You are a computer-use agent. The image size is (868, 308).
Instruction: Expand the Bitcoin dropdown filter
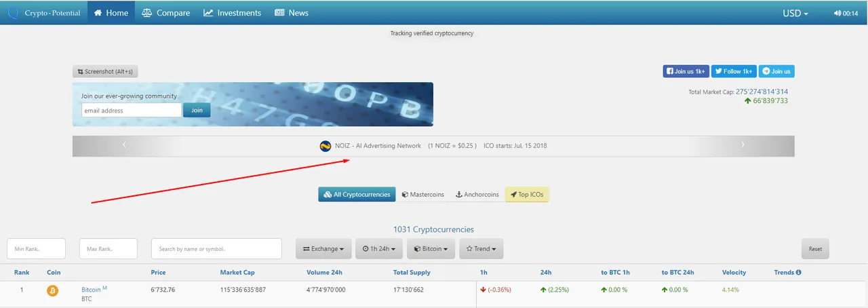coord(431,248)
